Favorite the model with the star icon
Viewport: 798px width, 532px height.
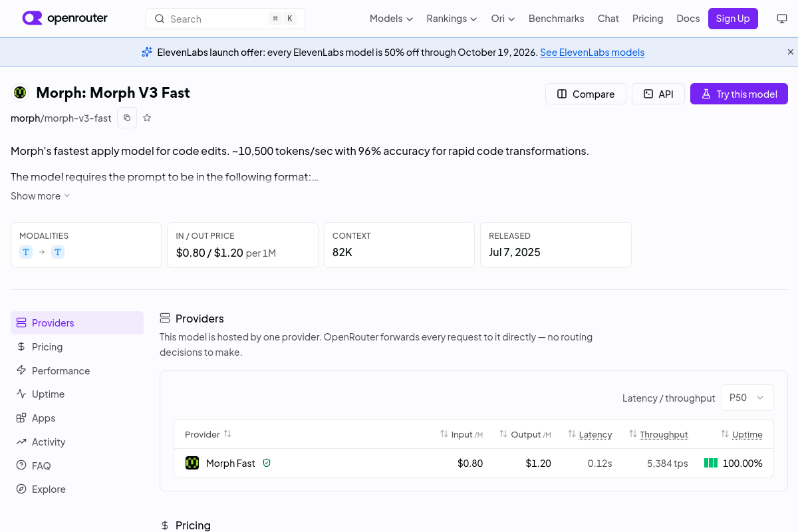(147, 118)
